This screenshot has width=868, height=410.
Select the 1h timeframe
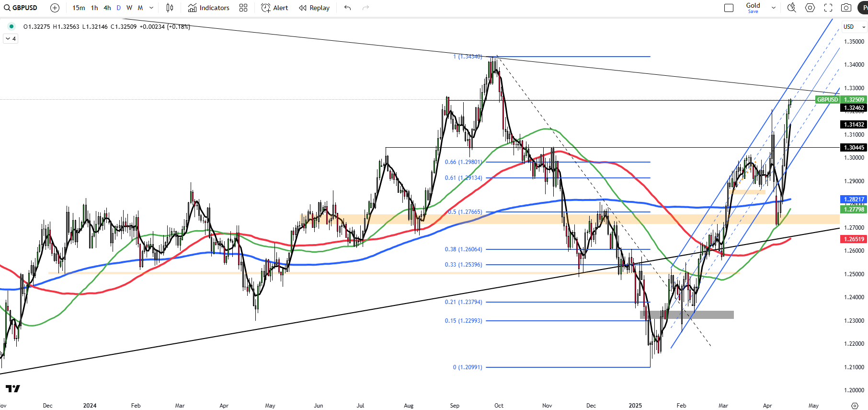coord(94,8)
